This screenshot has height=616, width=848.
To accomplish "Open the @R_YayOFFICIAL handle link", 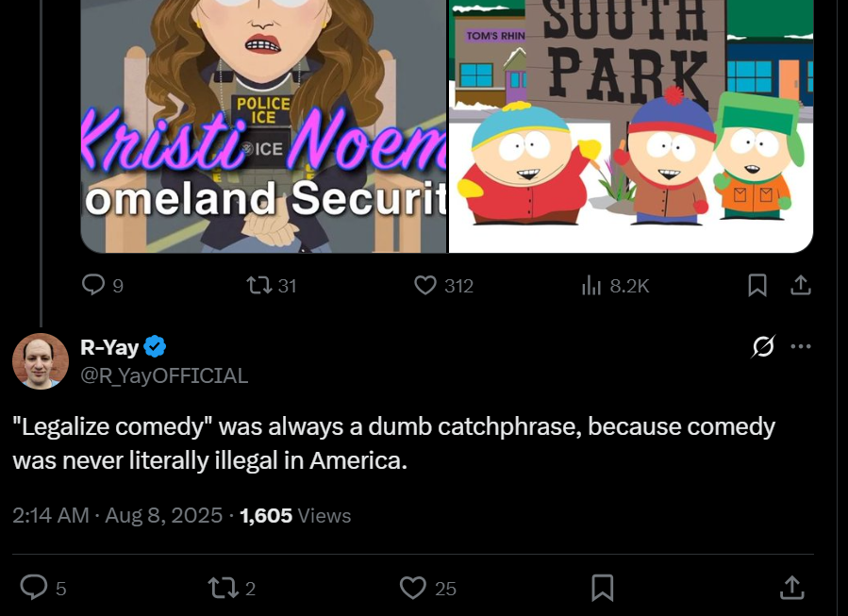I will pos(164,375).
